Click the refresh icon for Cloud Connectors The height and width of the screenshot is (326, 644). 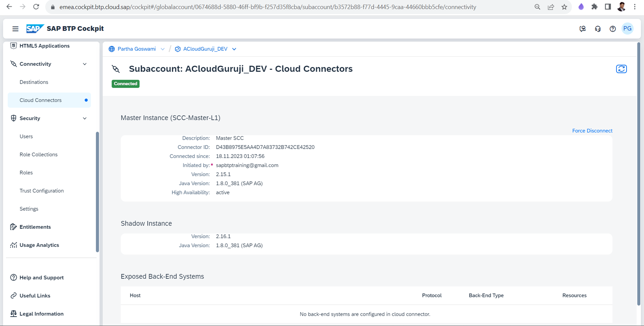(x=621, y=69)
